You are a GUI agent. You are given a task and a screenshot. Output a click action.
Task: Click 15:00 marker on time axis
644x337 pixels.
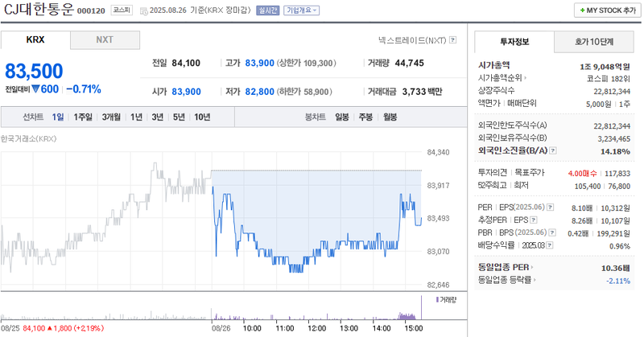pos(414,328)
